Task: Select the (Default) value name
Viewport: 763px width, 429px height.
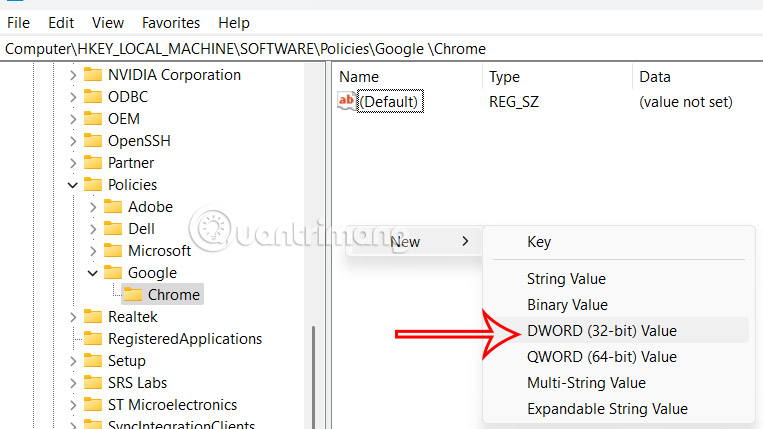Action: [390, 102]
